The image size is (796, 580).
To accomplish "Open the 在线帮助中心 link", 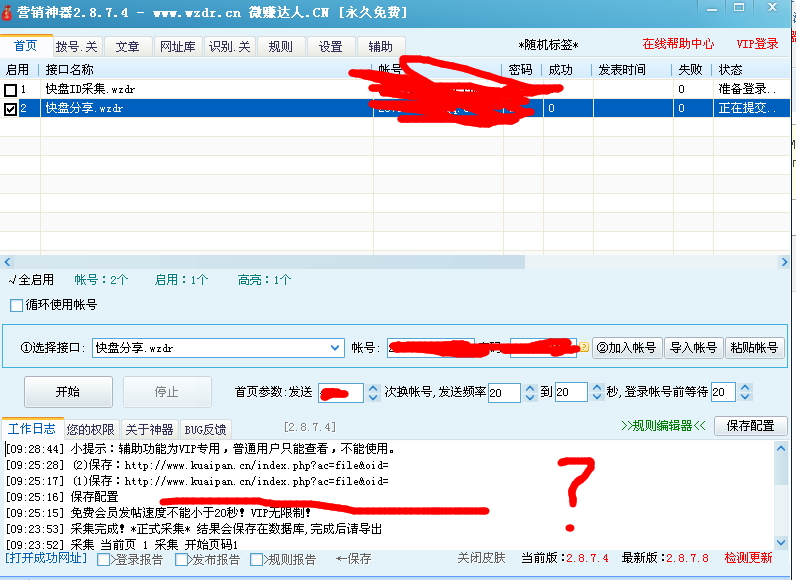I will tap(678, 45).
